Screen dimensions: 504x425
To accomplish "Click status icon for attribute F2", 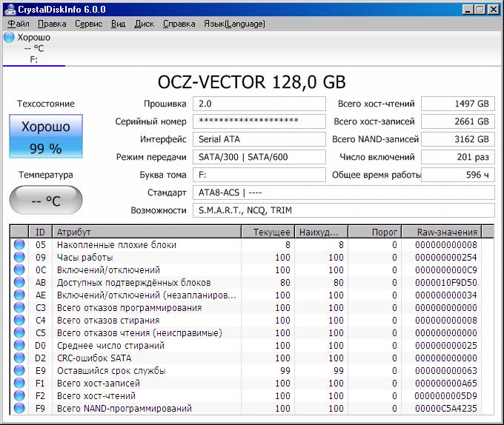I will coord(19,395).
